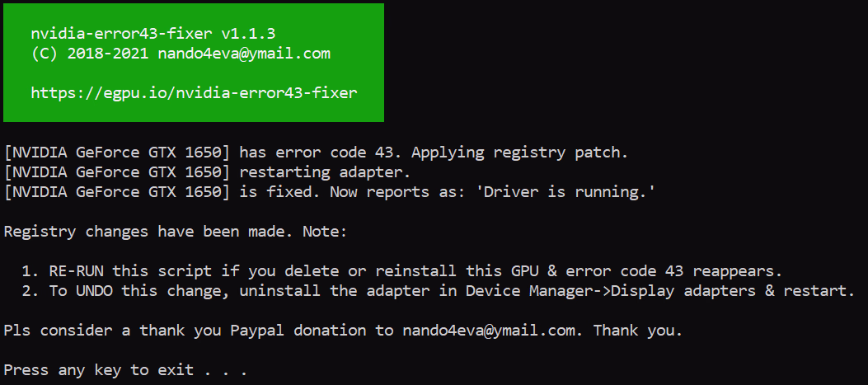Click 'Thank you.' at the donation line's end
Viewport: 868px width, 385px height.
coord(638,331)
